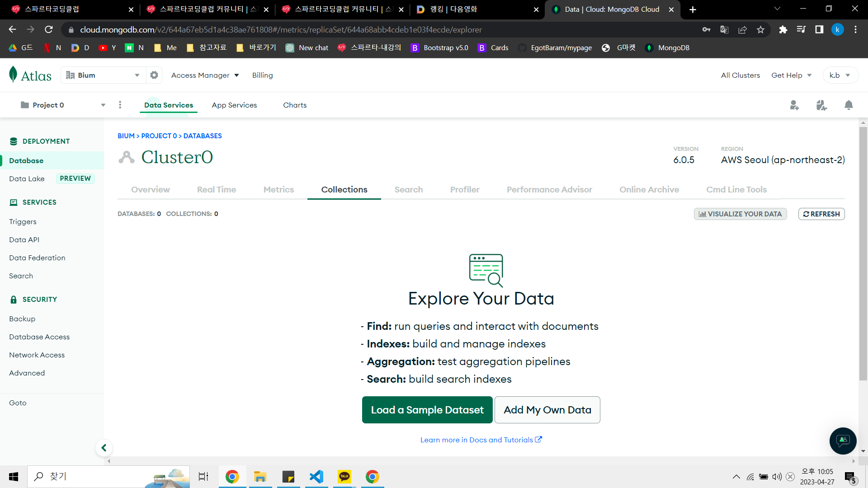Open the Billing link
Image resolution: width=868 pixels, height=488 pixels.
(263, 75)
